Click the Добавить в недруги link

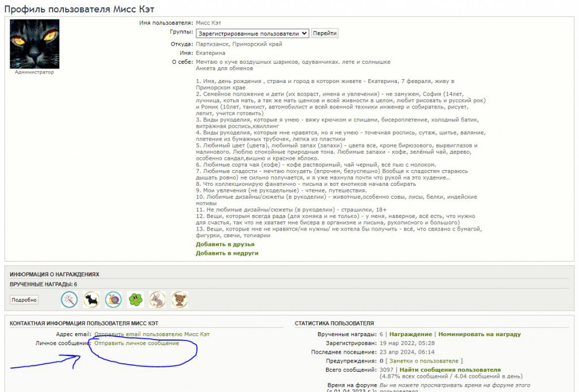click(227, 254)
